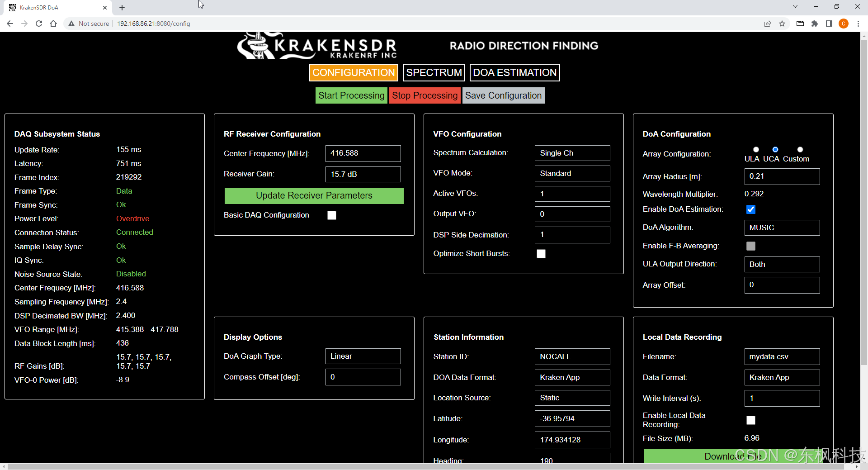Click the browser address bar URL
Screen dimensions: 868x470
(x=154, y=24)
